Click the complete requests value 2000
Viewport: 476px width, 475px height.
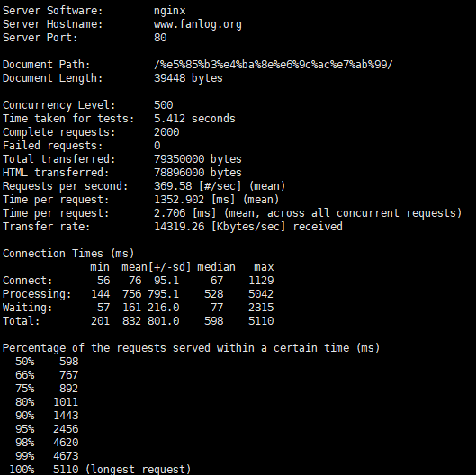point(166,132)
